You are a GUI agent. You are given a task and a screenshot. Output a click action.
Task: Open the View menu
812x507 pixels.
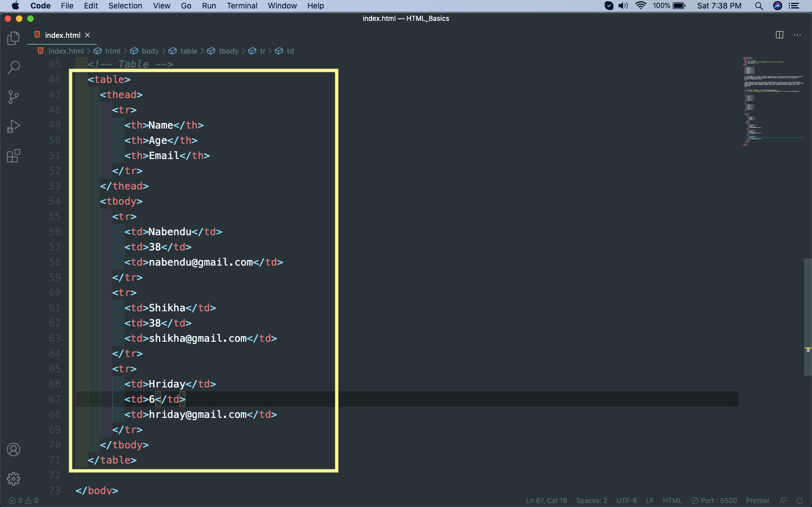tap(161, 6)
